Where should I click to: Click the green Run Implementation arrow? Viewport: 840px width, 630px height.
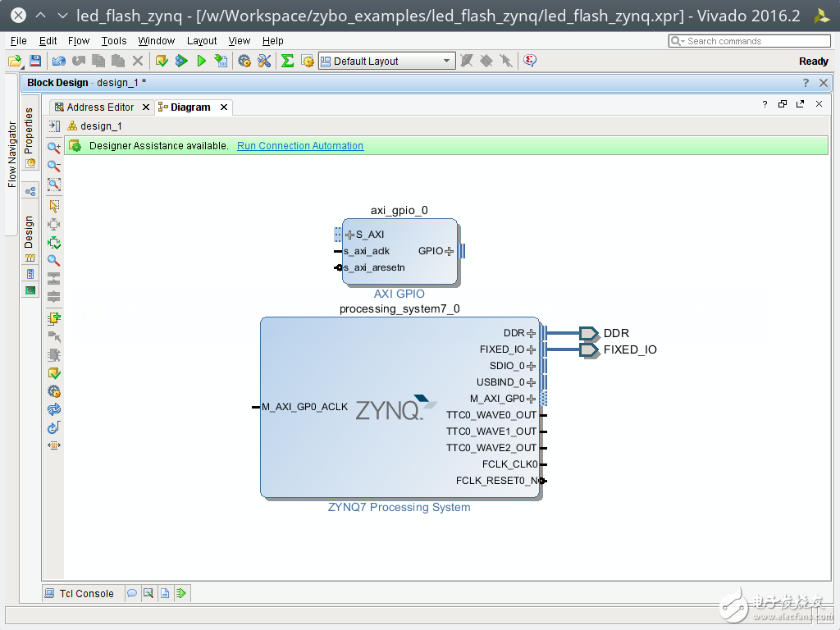point(201,61)
